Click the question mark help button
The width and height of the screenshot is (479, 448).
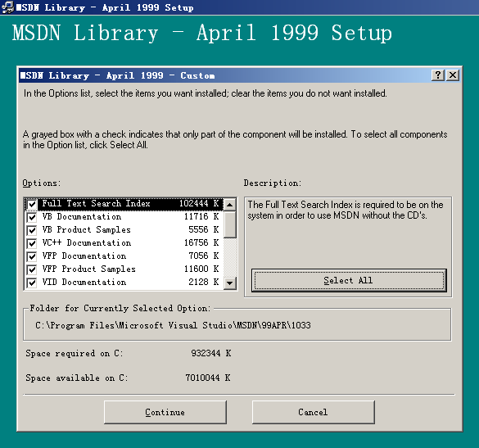438,75
